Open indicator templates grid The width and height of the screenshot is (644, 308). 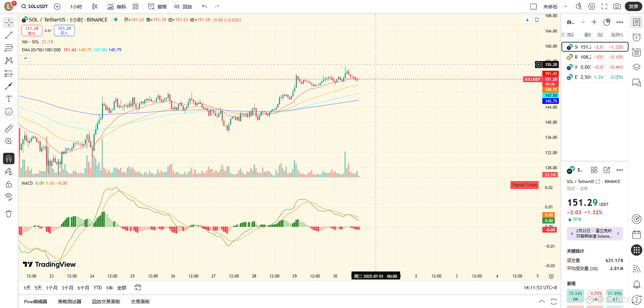click(x=136, y=6)
